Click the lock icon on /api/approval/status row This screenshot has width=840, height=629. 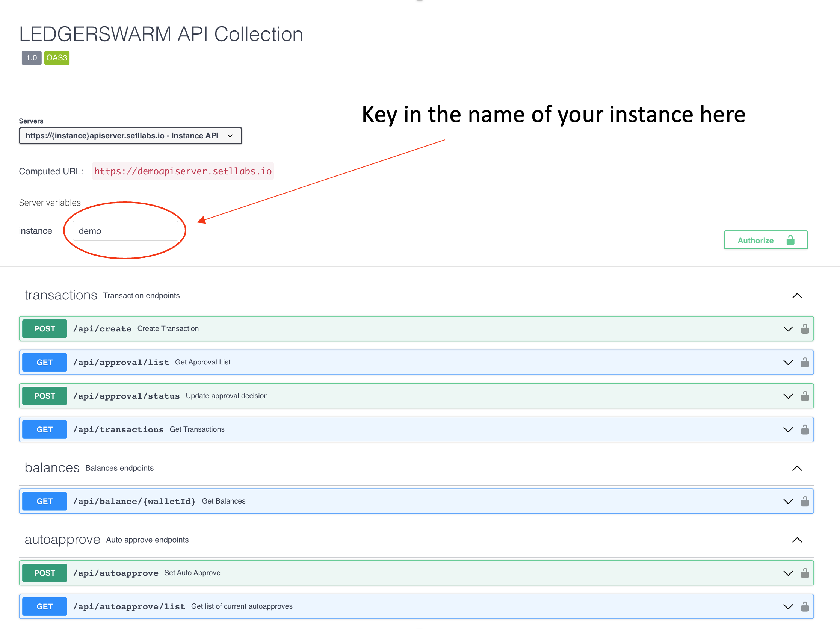804,396
